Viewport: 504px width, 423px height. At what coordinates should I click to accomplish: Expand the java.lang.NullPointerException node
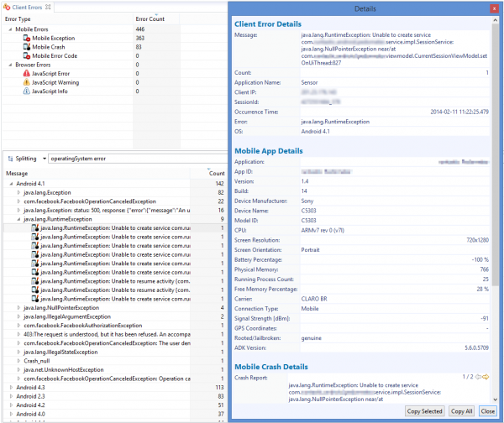click(18, 308)
